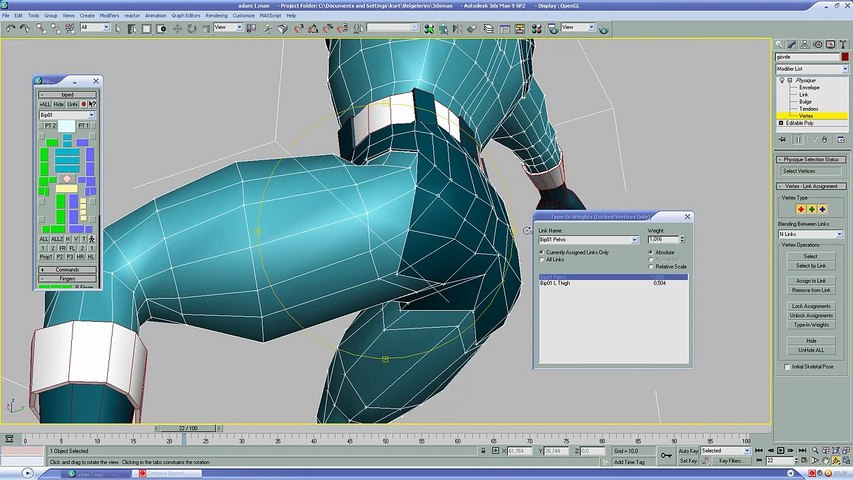
Task: Click the red vertex type button
Action: (801, 209)
